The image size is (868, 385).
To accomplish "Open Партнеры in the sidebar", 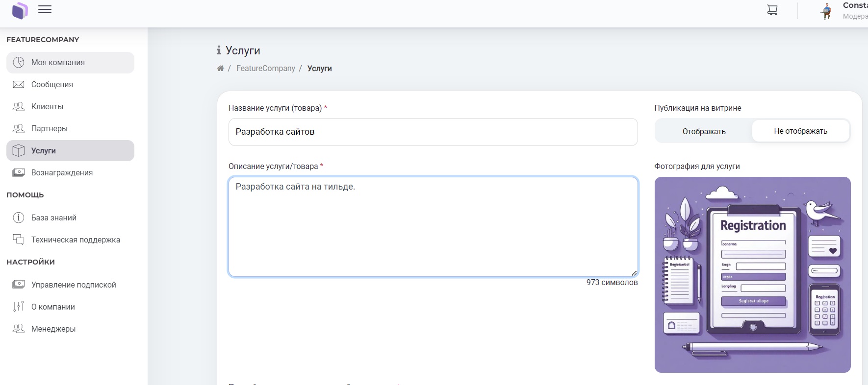I will click(x=49, y=128).
